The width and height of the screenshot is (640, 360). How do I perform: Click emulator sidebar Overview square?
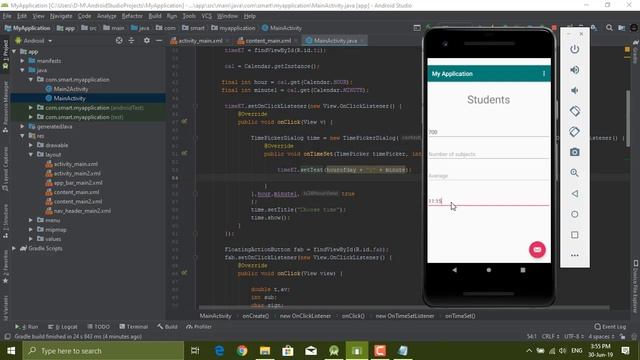tap(575, 235)
